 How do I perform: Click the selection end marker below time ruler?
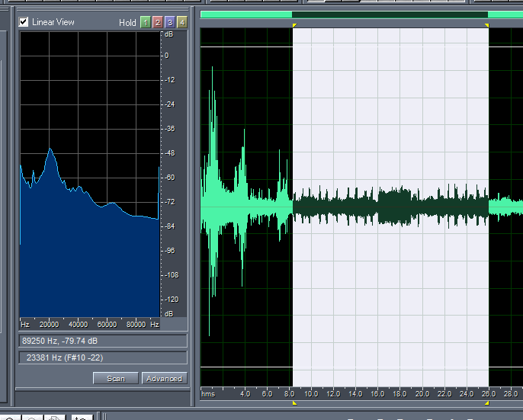tap(487, 403)
